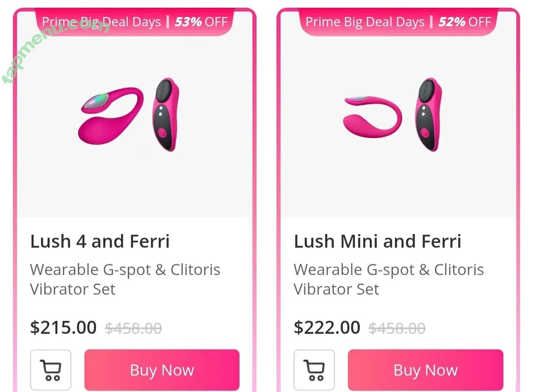Click the crossed-out $458.00 under Lush Mini
The width and height of the screenshot is (533, 392).
point(397,328)
